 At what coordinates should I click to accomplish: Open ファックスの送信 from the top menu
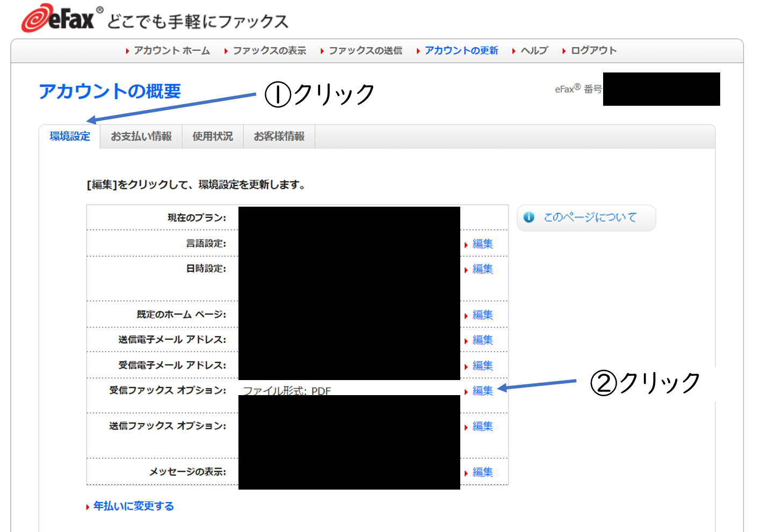(x=365, y=50)
